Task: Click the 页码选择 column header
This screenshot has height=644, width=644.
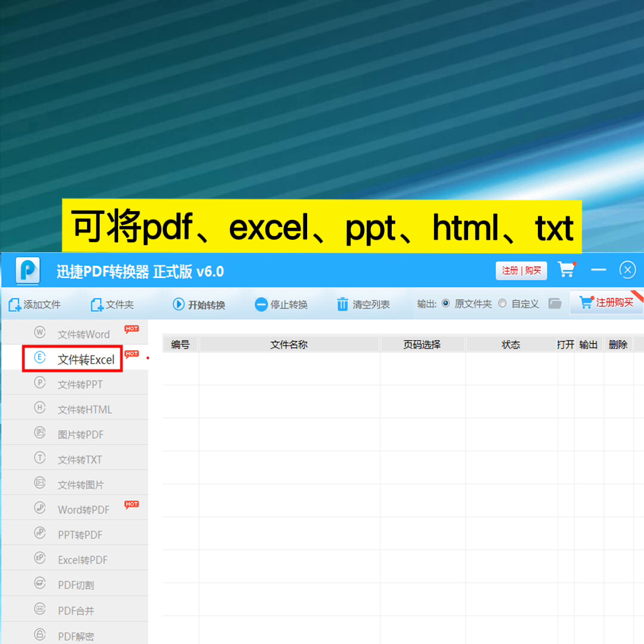Action: coord(422,344)
